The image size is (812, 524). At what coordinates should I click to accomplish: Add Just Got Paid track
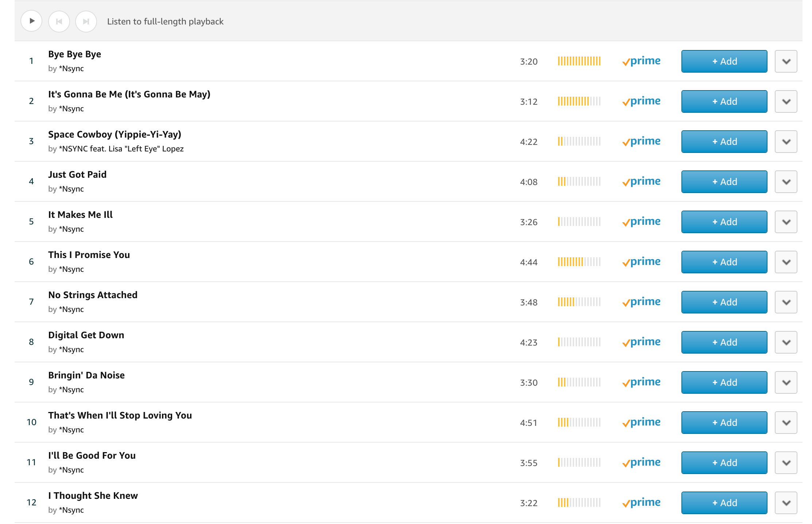724,182
